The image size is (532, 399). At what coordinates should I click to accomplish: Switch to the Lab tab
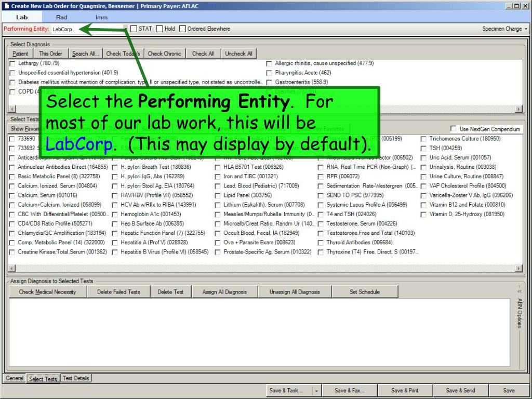22,17
